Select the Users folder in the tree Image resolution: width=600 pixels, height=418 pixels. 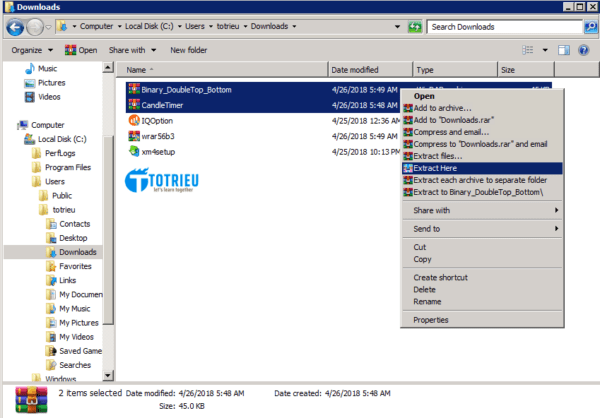coord(48,181)
